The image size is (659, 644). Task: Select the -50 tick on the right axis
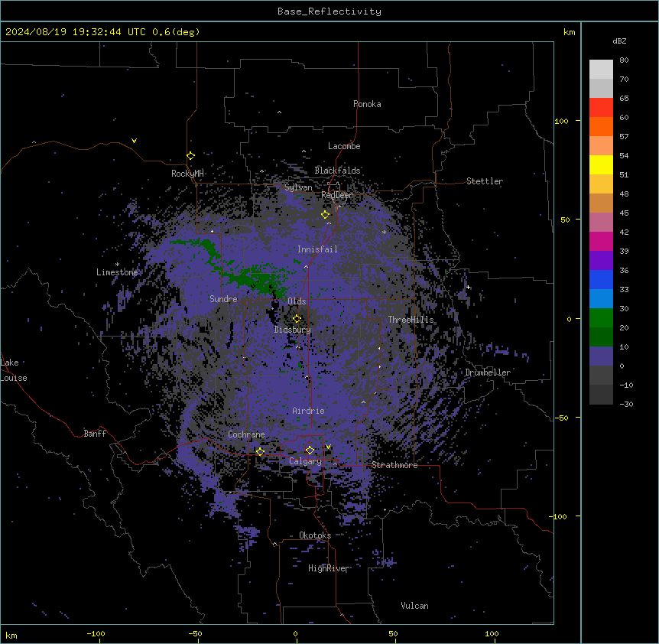point(561,418)
